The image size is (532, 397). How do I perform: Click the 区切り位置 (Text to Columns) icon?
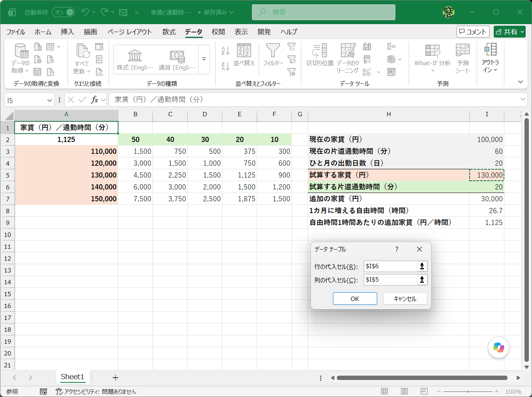(320, 51)
